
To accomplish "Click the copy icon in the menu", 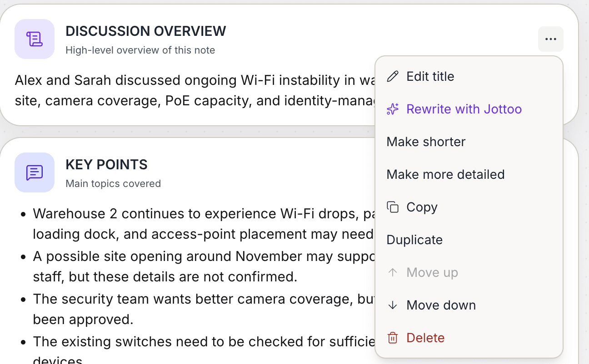I will click(393, 207).
